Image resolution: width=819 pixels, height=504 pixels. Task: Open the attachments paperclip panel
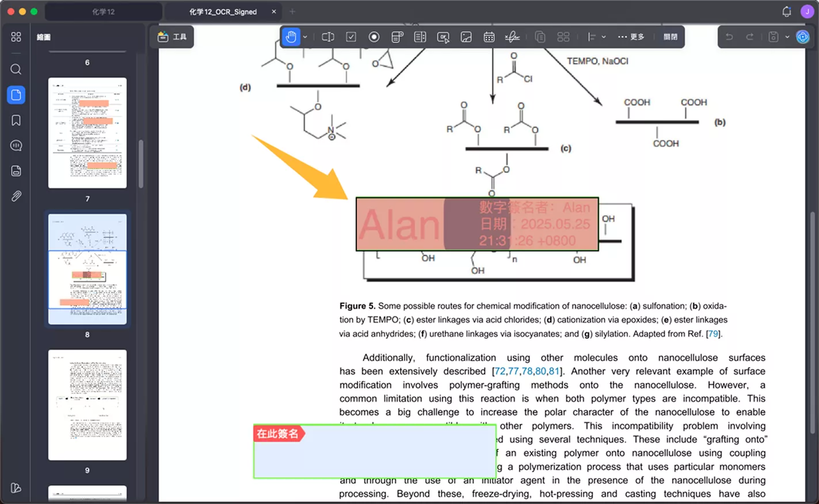(x=16, y=196)
